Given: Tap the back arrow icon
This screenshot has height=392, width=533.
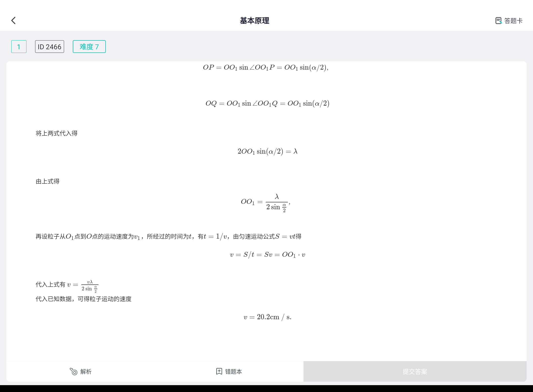Looking at the screenshot, I should (x=14, y=21).
